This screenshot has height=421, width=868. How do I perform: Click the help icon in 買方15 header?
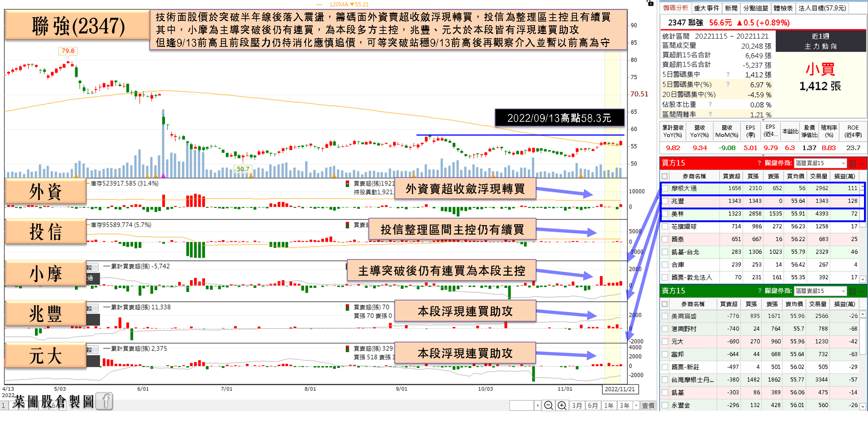759,163
